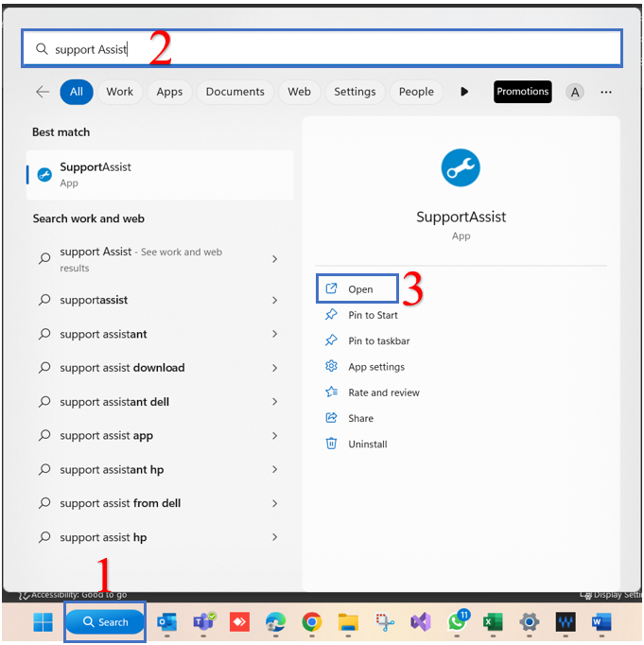
Task: Expand arrow for 'support assistant hp'
Action: point(274,469)
